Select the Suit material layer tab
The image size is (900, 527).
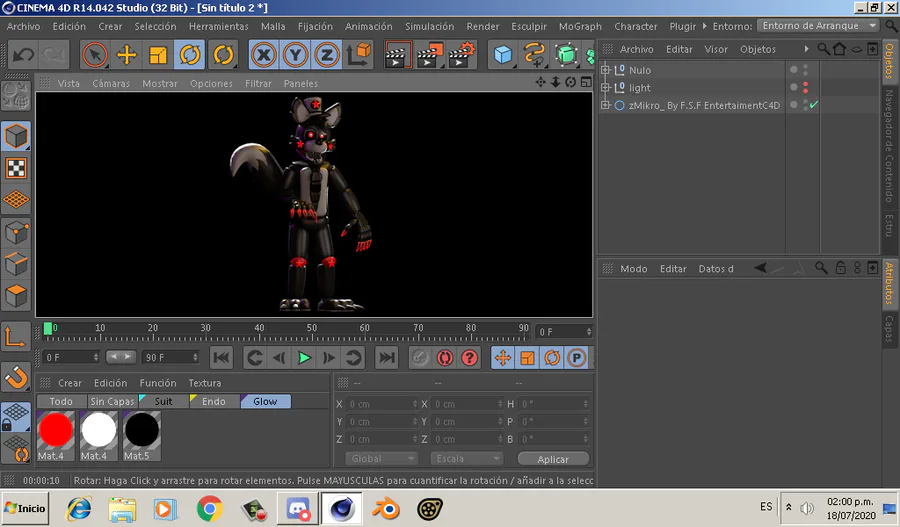pos(164,401)
